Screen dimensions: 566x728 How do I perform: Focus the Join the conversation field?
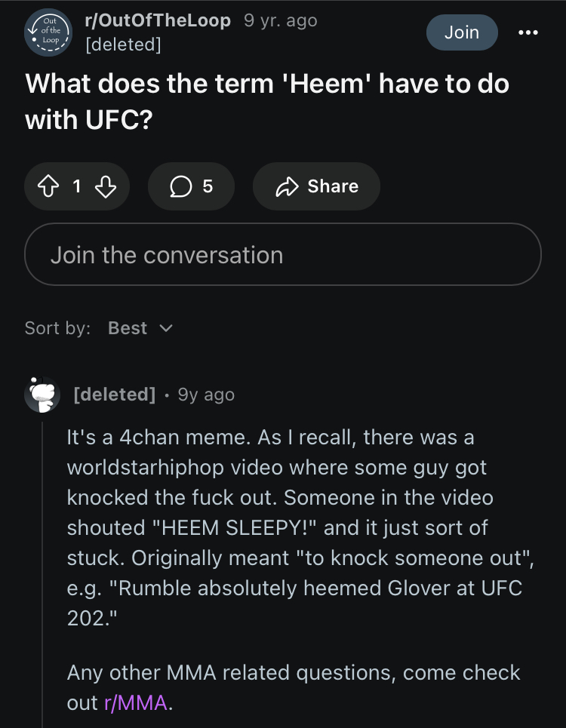pos(283,255)
